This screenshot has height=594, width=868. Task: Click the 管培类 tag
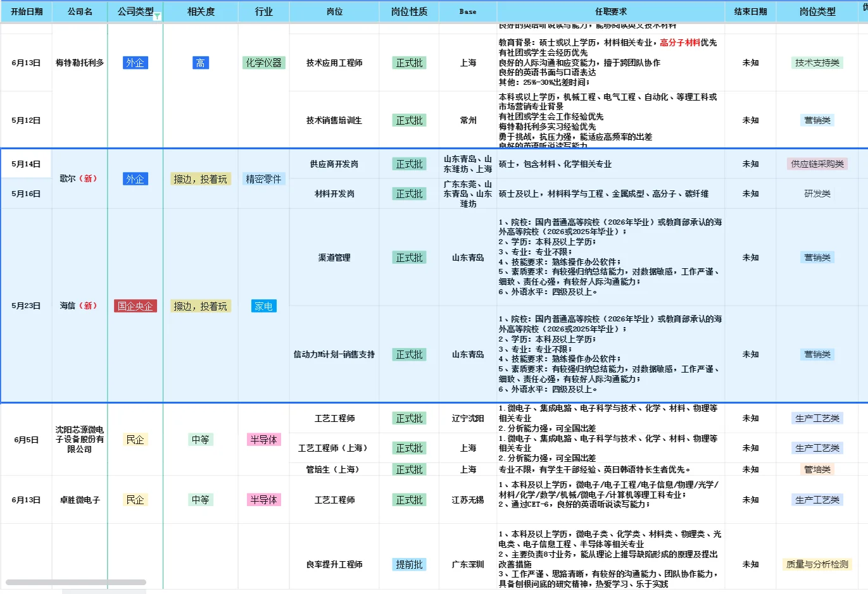[x=817, y=469]
